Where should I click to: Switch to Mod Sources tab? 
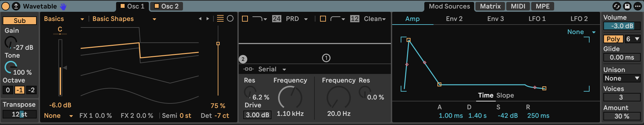[x=449, y=6]
